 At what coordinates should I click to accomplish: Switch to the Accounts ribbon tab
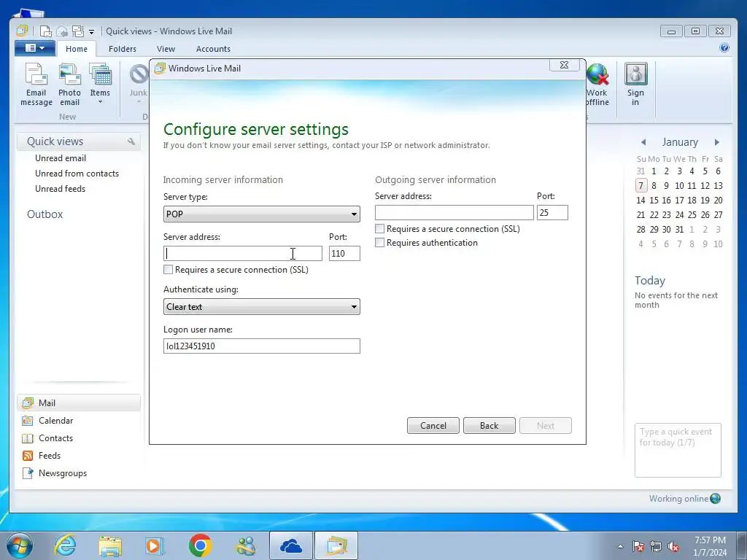[213, 49]
